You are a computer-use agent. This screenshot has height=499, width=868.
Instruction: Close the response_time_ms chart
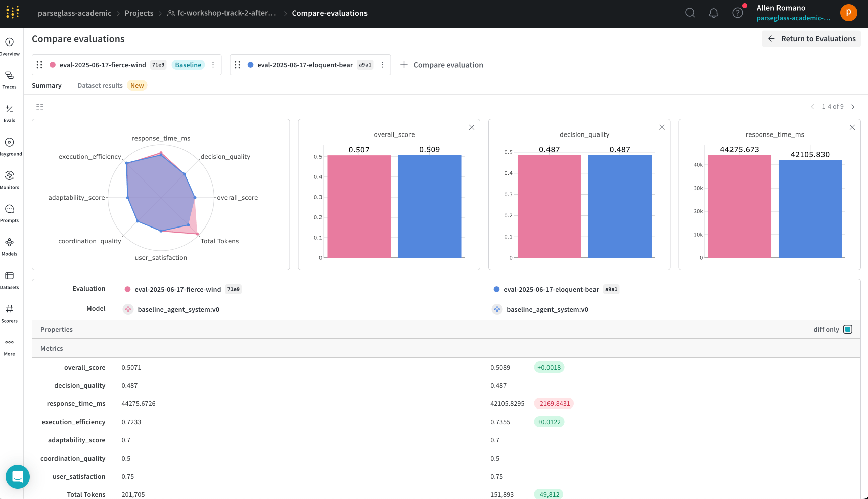click(852, 127)
